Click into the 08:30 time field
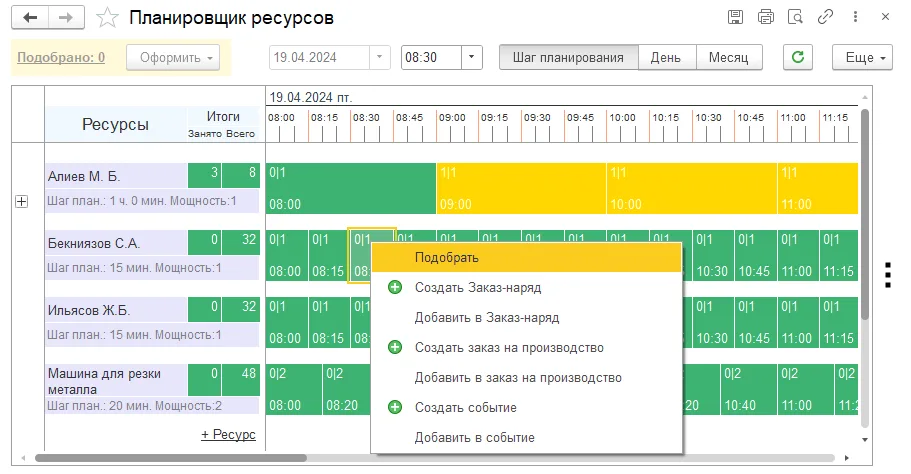The height and width of the screenshot is (474, 911). click(431, 57)
